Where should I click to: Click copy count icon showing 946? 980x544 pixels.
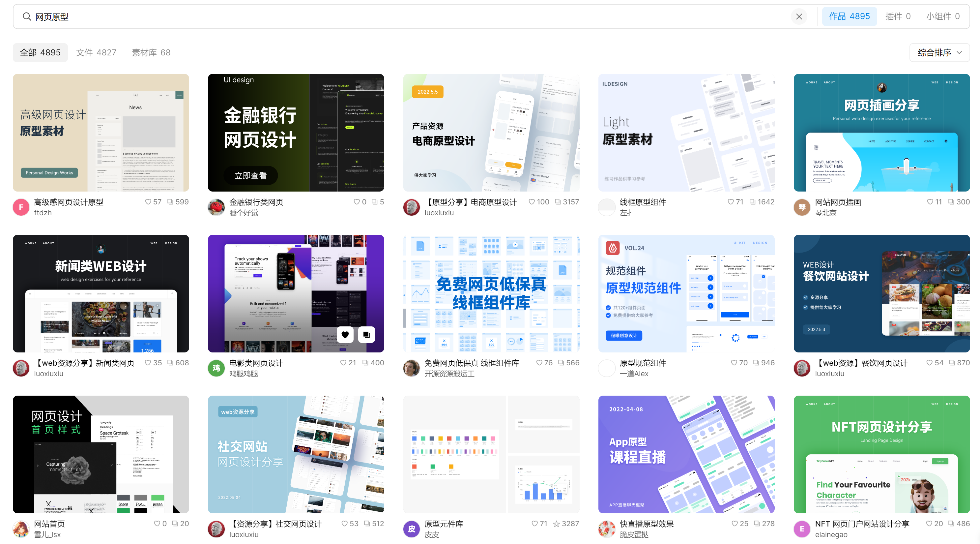[756, 363]
